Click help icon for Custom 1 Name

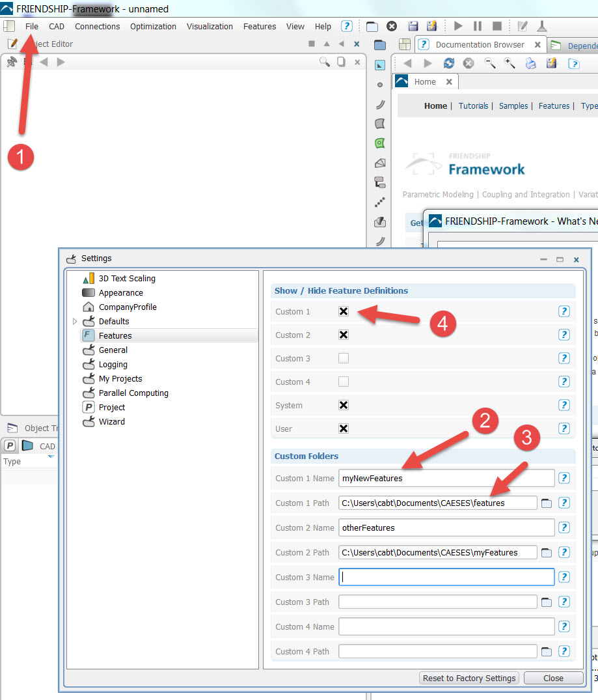click(564, 478)
